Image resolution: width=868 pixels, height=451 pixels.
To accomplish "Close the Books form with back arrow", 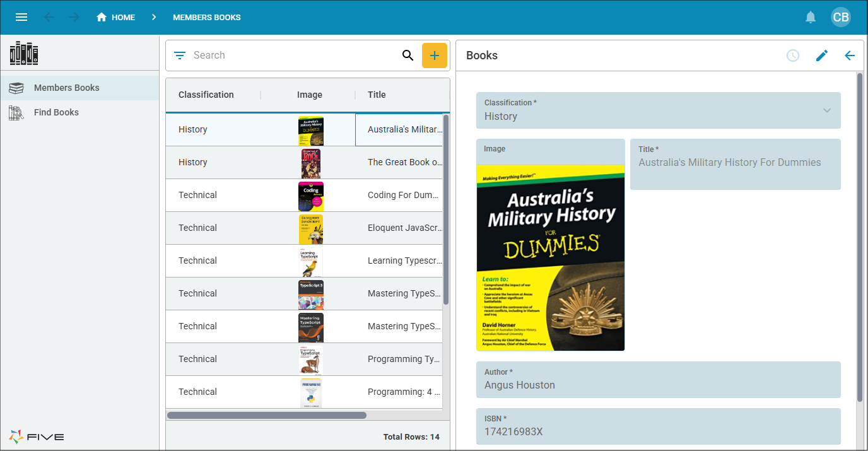I will tap(850, 56).
